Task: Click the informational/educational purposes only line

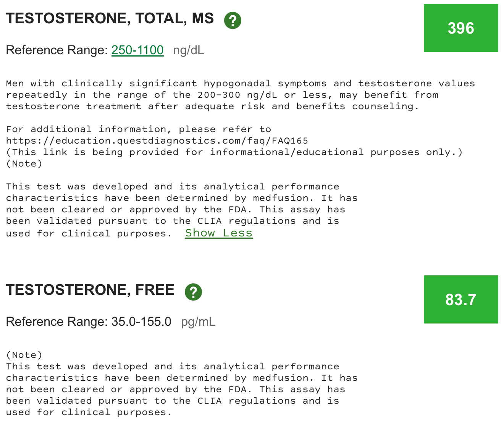Action: [234, 152]
